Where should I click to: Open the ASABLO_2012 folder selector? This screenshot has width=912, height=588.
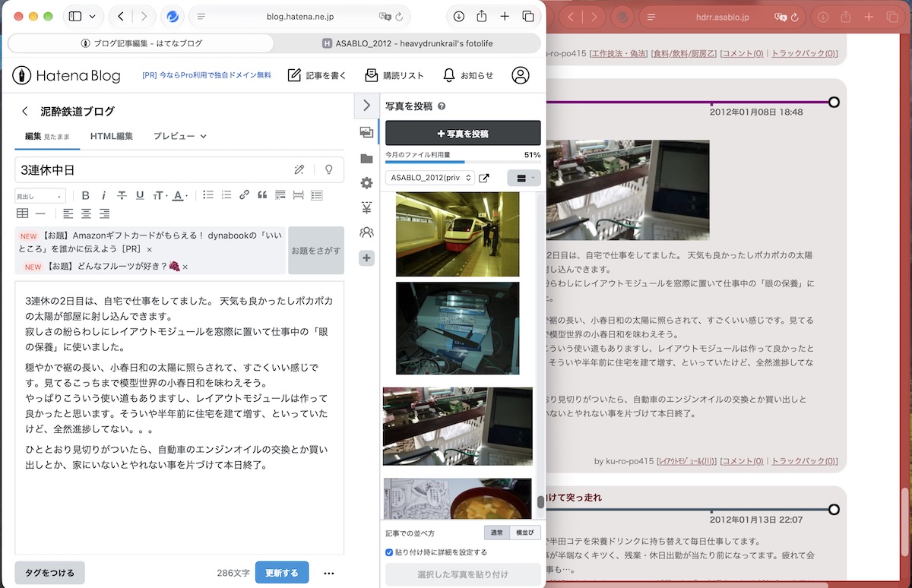coord(430,178)
